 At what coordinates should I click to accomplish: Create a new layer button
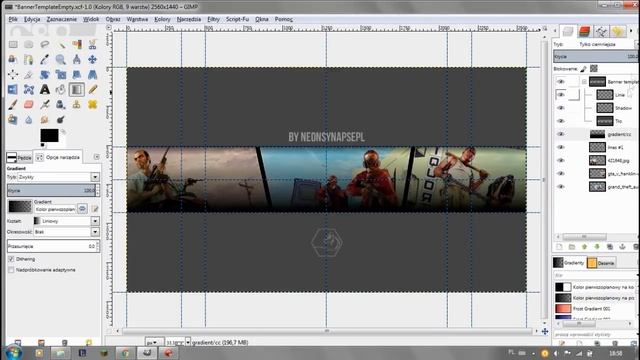click(x=559, y=247)
